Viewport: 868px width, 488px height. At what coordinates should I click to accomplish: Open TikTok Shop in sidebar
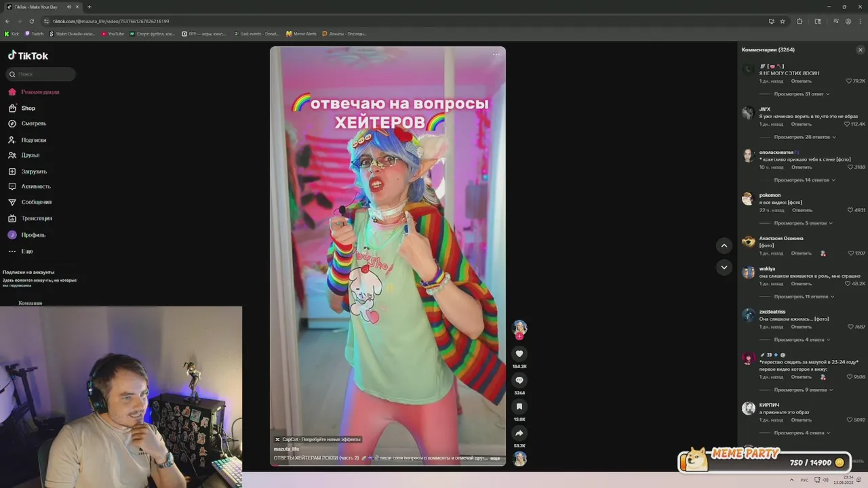click(22, 108)
